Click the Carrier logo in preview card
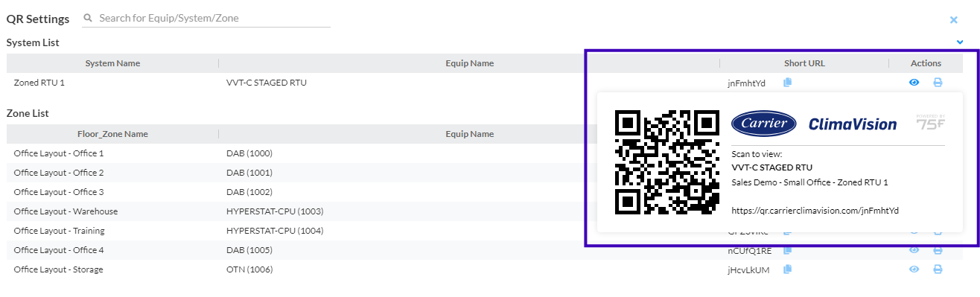Image resolution: width=980 pixels, height=297 pixels. pyautogui.click(x=764, y=124)
